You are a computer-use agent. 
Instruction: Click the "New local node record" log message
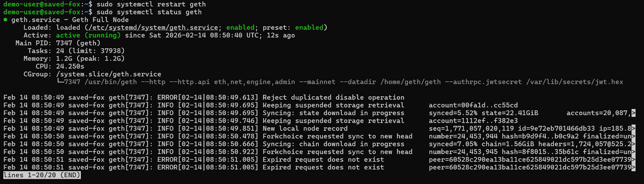(305, 129)
